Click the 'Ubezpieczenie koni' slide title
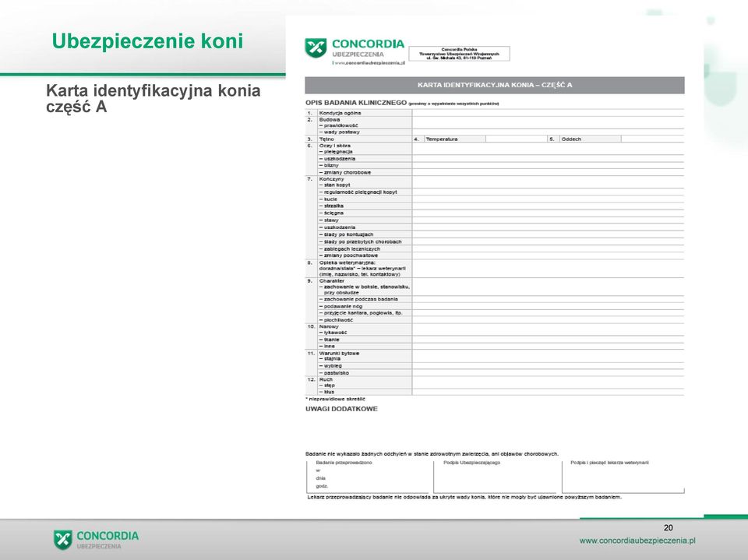 point(147,41)
